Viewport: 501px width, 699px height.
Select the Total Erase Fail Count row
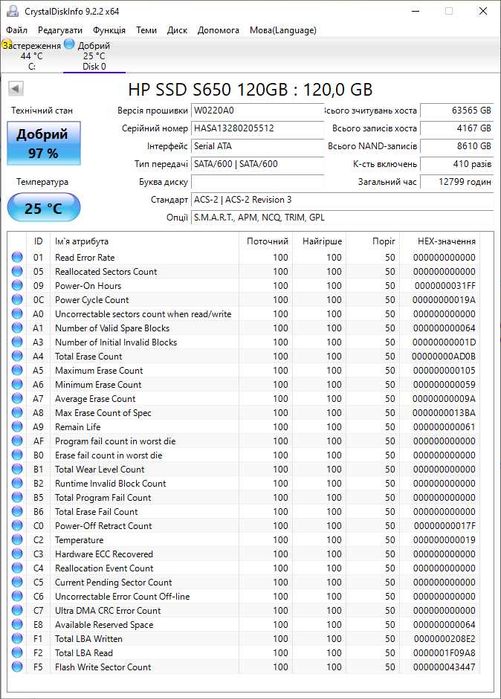[x=244, y=511]
